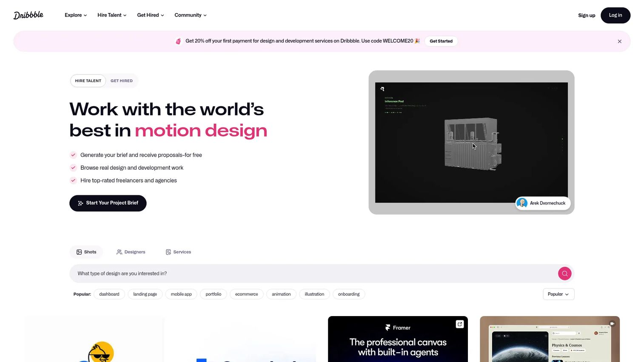Open the Popular sort dropdown
Image resolution: width=644 pixels, height=362 pixels.
[559, 294]
